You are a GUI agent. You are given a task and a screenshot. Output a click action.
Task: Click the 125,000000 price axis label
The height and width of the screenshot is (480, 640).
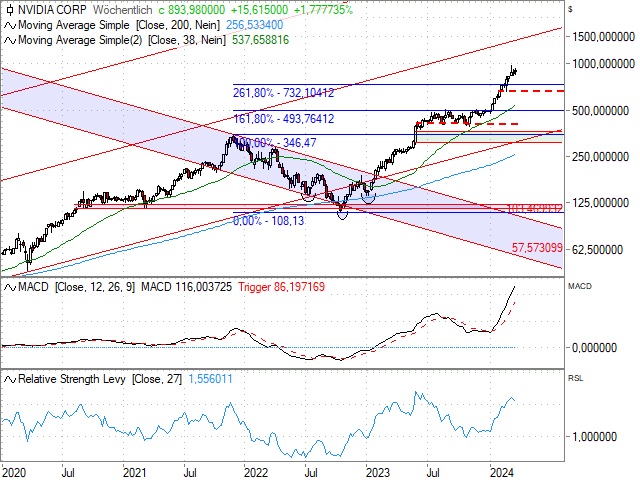tap(600, 203)
